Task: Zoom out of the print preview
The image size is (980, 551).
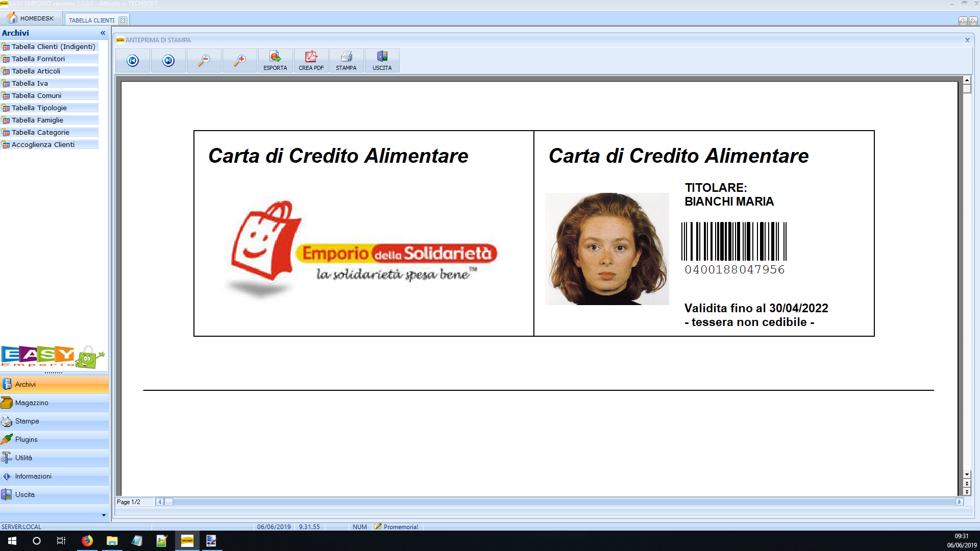Action: click(x=204, y=61)
